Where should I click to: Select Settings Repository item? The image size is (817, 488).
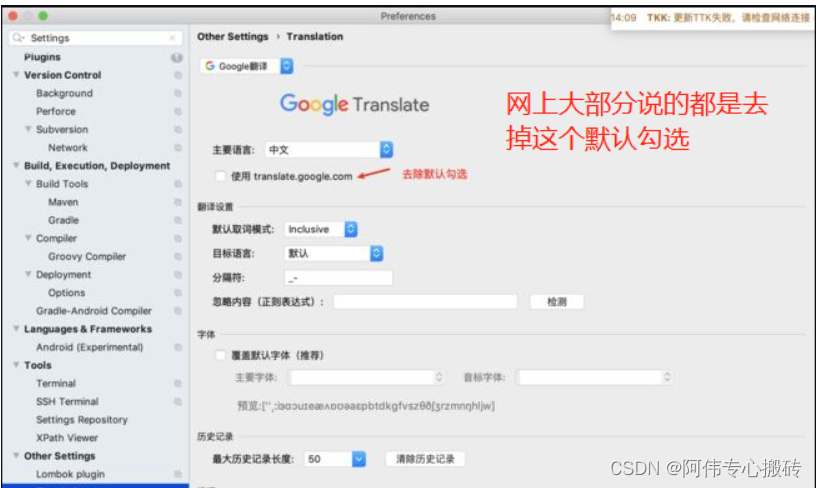point(82,420)
